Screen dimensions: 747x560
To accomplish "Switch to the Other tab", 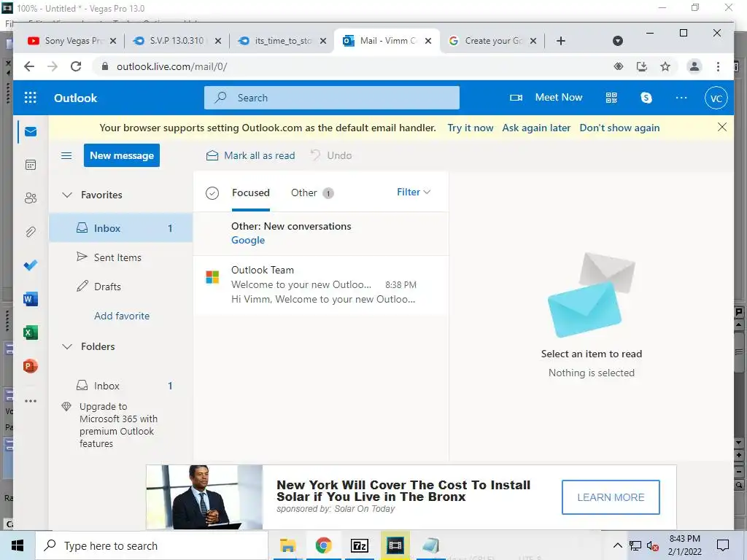I will [x=312, y=192].
